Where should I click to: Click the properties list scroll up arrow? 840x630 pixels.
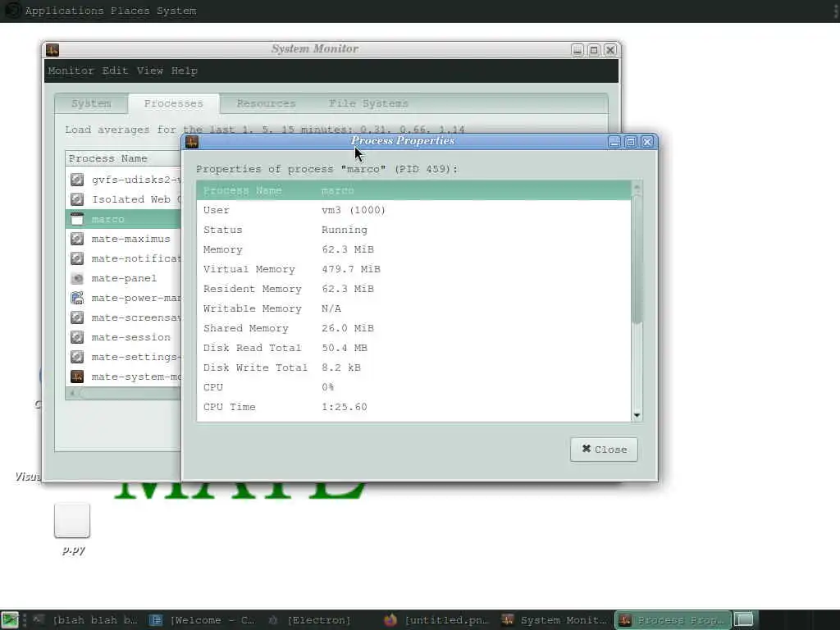637,188
